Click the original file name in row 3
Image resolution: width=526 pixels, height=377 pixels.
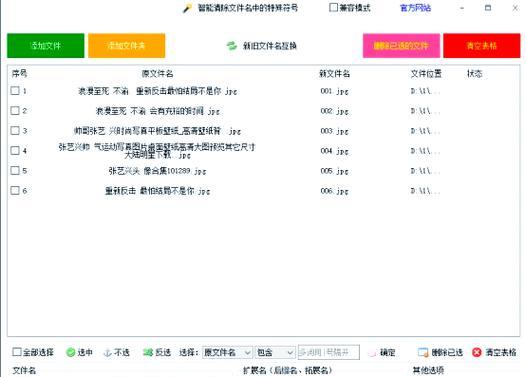(157, 131)
